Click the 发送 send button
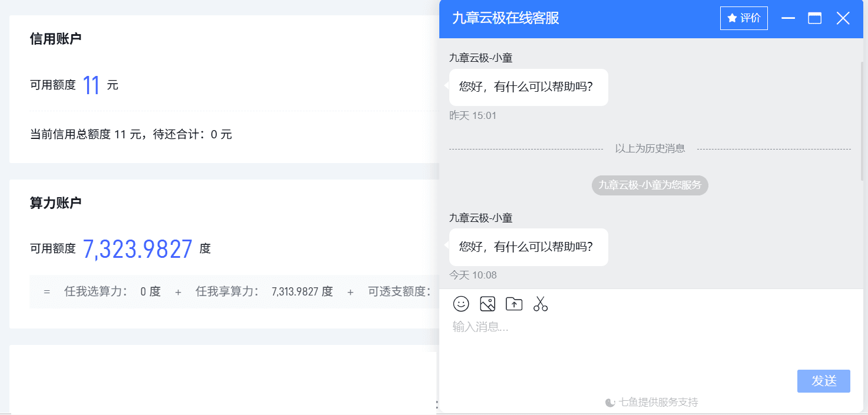The width and height of the screenshot is (868, 415). click(824, 381)
